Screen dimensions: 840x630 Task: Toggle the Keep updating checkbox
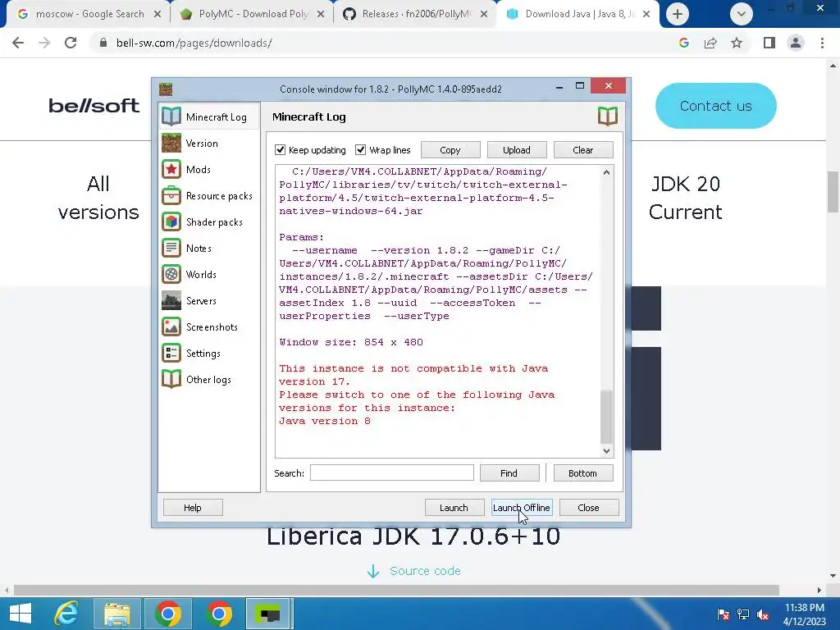(281, 149)
